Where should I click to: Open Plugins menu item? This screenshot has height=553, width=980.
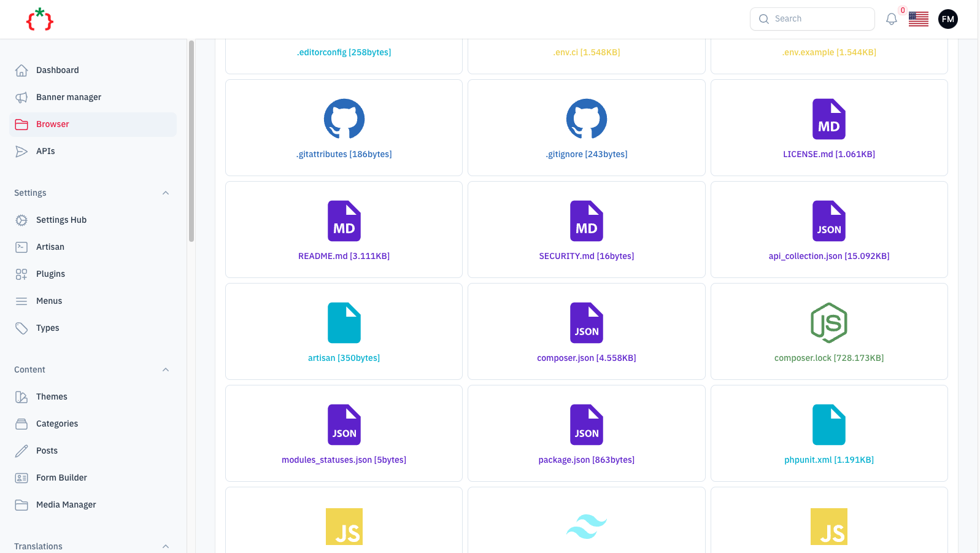[x=93, y=274]
